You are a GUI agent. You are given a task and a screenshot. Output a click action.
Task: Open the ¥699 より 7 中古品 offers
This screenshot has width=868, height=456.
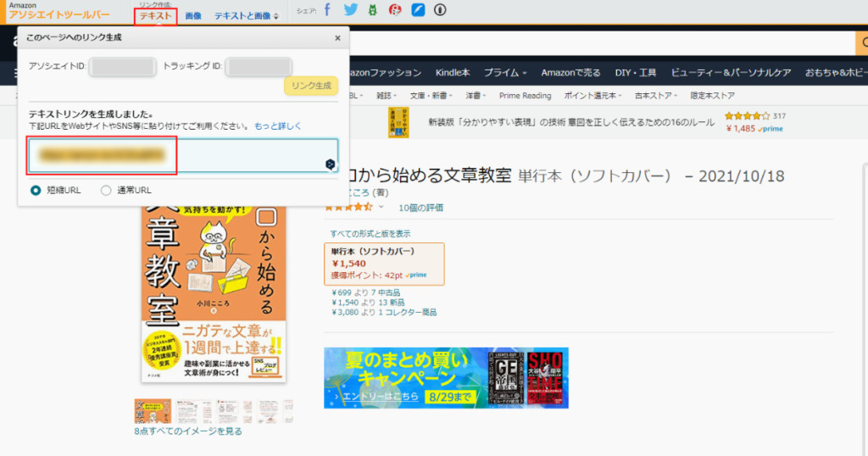tap(365, 292)
